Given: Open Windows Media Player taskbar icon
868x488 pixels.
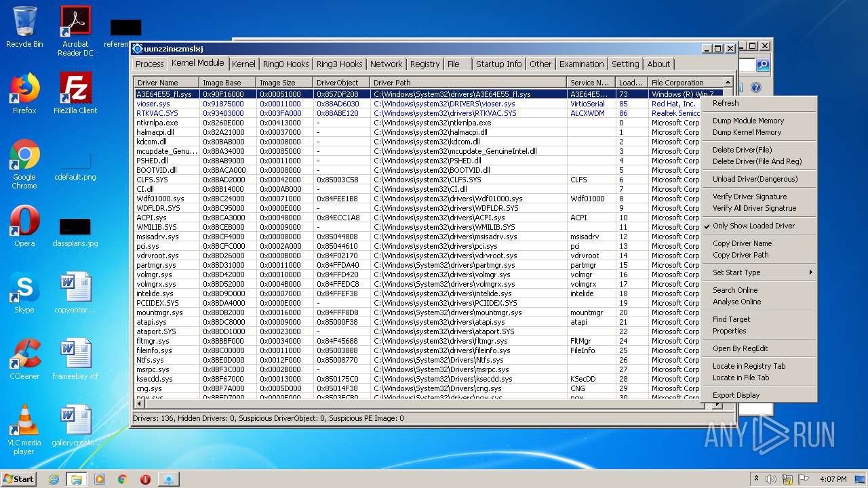Looking at the screenshot, I should click(100, 479).
